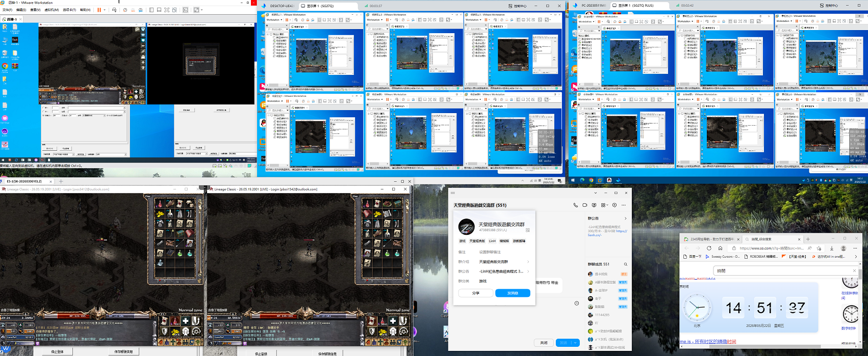Image resolution: width=868 pixels, height=356 pixels.
Task: Open VMware 文件(F) menu
Action: tap(7, 10)
